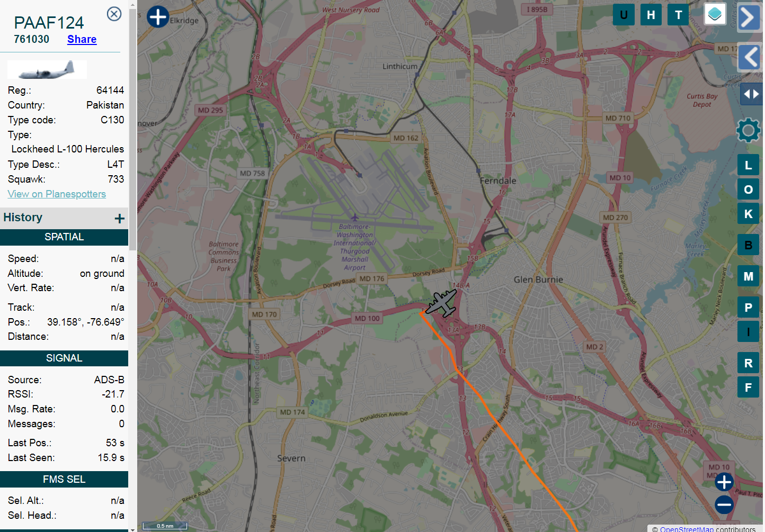The image size is (765, 532).
Task: Toggle the B map button
Action: pos(748,245)
